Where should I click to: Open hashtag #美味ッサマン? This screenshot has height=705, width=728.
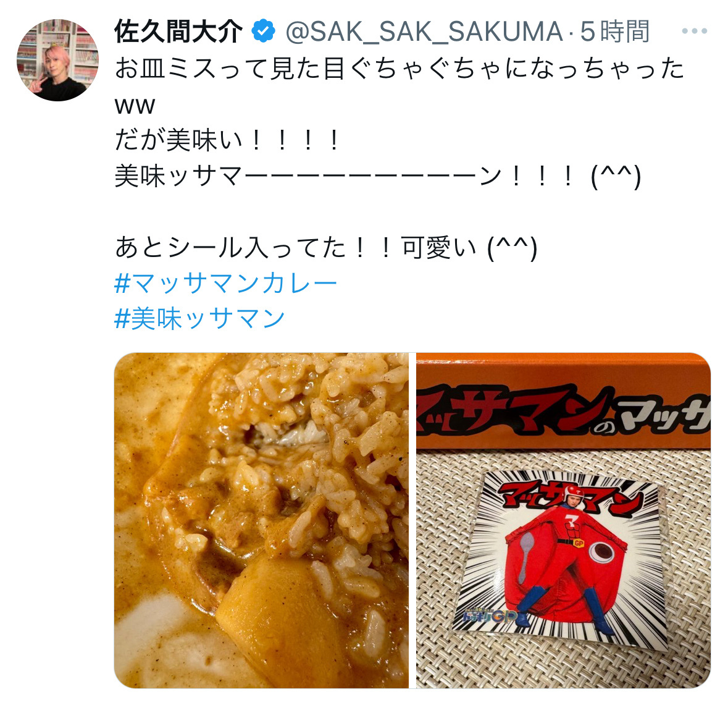pos(199,319)
